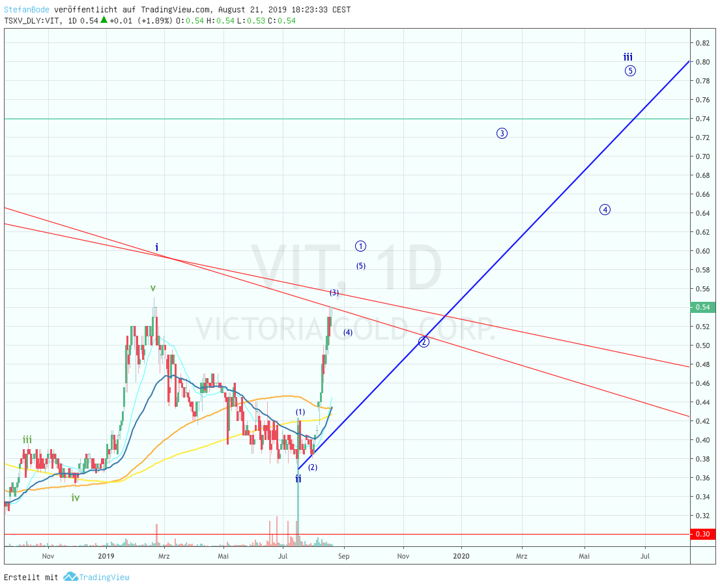Viewport: 720px width, 588px height.
Task: Click the 'August 21, 2019' publish date
Action: point(253,10)
